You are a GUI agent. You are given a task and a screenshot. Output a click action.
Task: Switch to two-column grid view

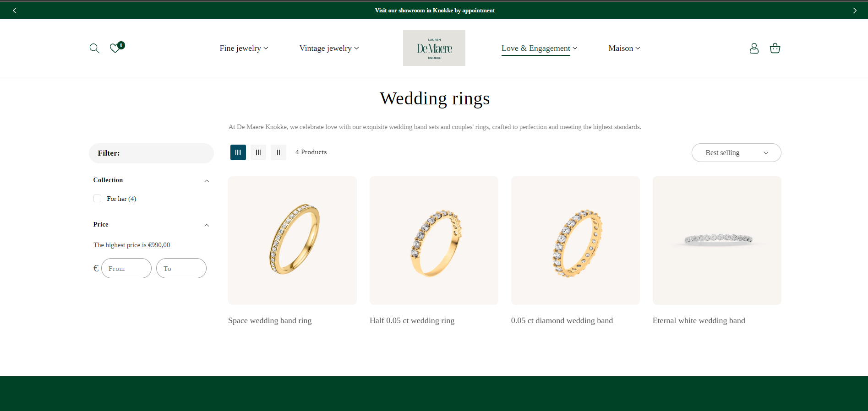click(x=278, y=152)
